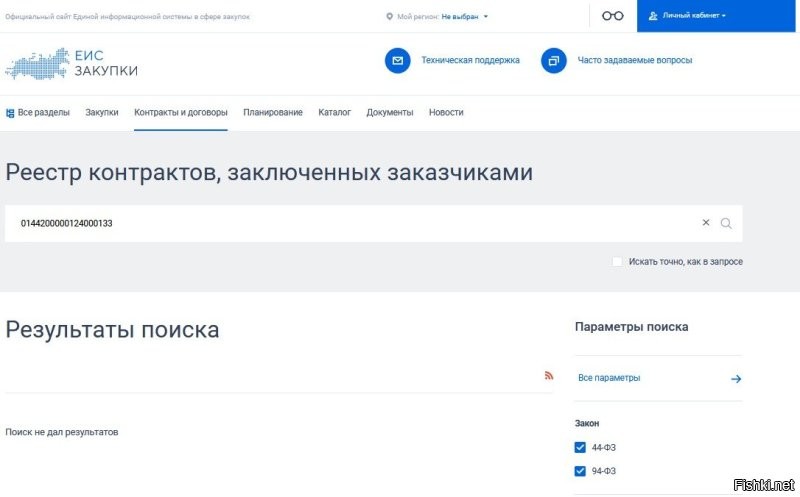The width and height of the screenshot is (800, 497).
Task: Open the Каталог menu item
Action: (334, 112)
